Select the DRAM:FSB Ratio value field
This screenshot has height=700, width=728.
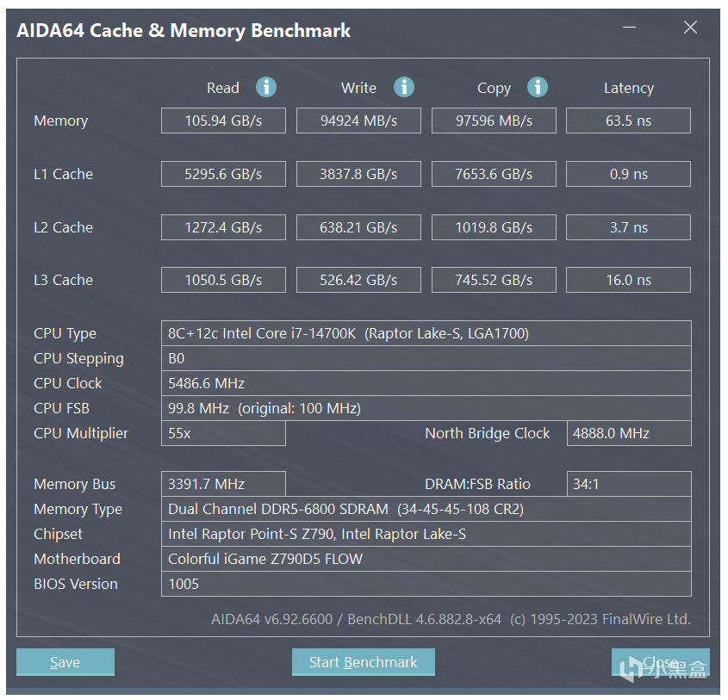pyautogui.click(x=628, y=484)
